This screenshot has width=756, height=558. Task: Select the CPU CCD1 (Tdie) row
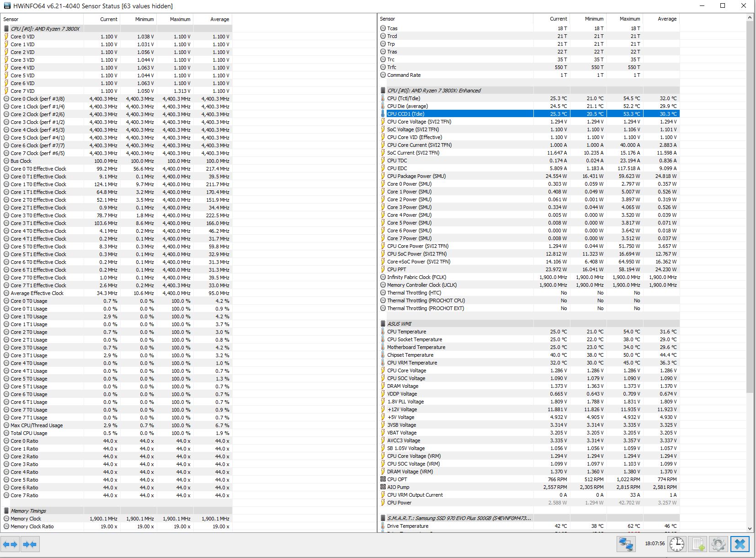(x=405, y=114)
